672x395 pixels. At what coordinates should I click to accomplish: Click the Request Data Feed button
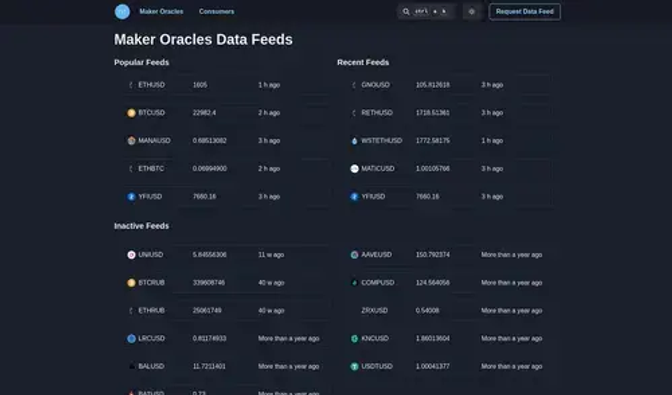525,12
